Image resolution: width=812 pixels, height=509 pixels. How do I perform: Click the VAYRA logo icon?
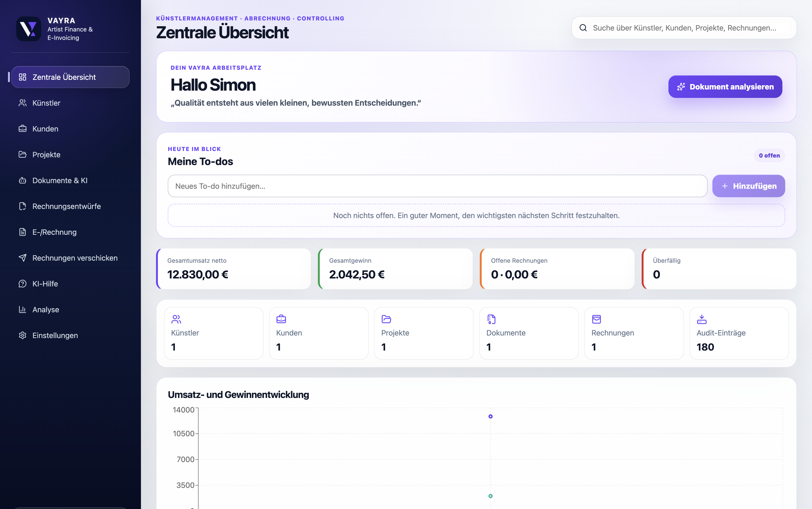[29, 29]
